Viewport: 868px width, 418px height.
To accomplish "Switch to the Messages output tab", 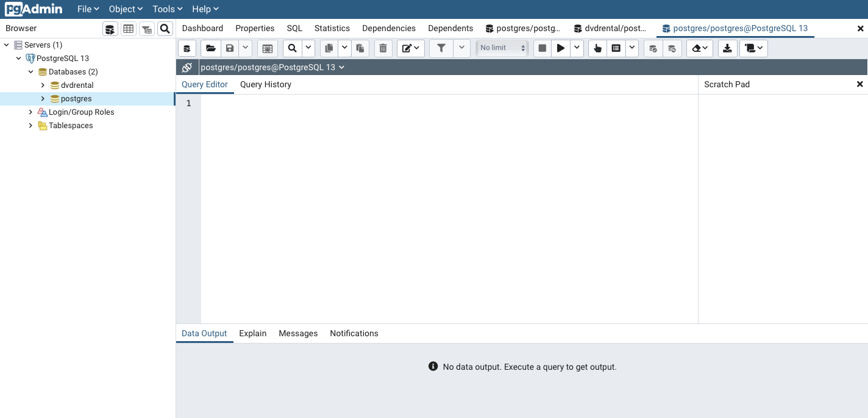I will coord(298,333).
